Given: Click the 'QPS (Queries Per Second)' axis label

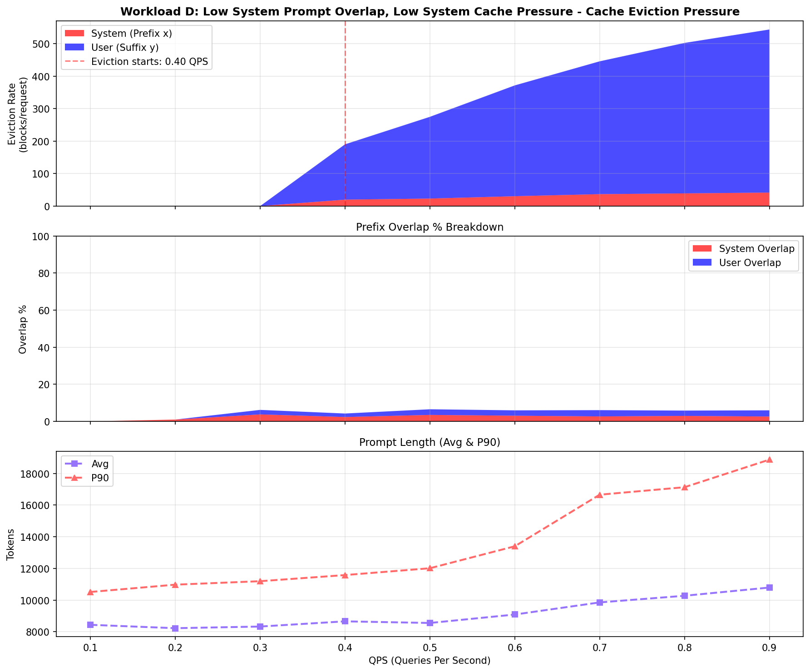Looking at the screenshot, I should point(430,661).
